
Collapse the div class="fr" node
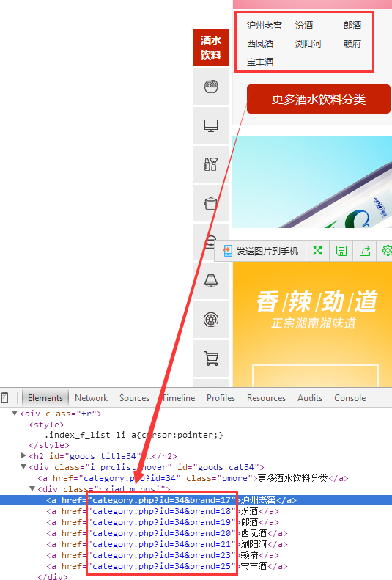point(15,413)
